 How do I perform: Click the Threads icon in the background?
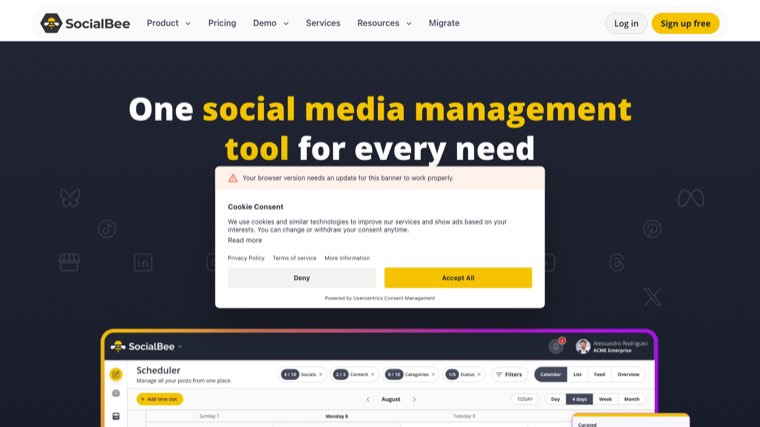617,262
